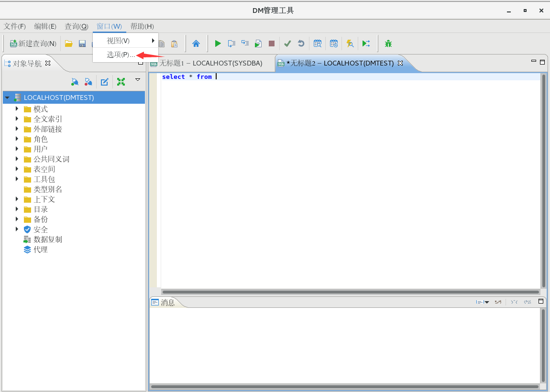Expand the 工具包 folder
The image size is (550, 392).
tap(17, 179)
